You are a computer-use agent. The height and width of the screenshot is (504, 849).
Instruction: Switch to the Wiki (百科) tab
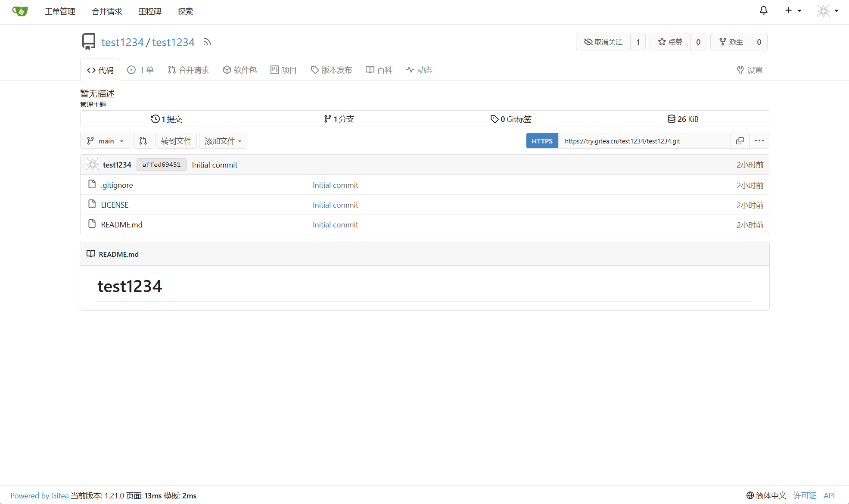379,70
